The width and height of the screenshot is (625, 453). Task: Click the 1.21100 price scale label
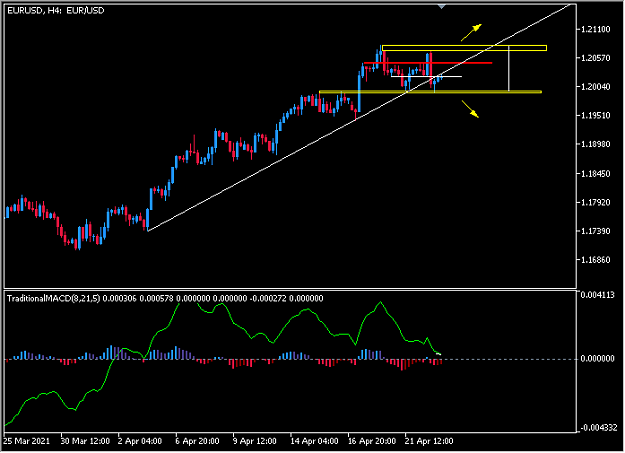tap(596, 29)
